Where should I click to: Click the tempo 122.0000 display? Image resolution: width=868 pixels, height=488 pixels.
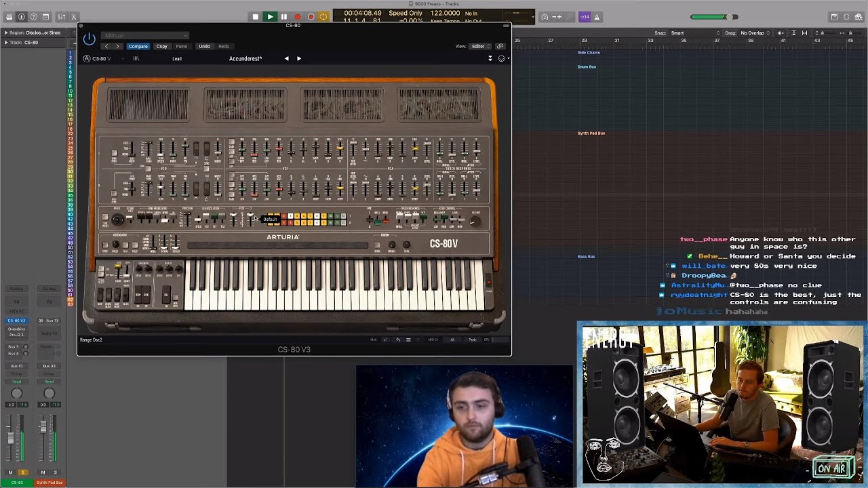click(x=445, y=13)
